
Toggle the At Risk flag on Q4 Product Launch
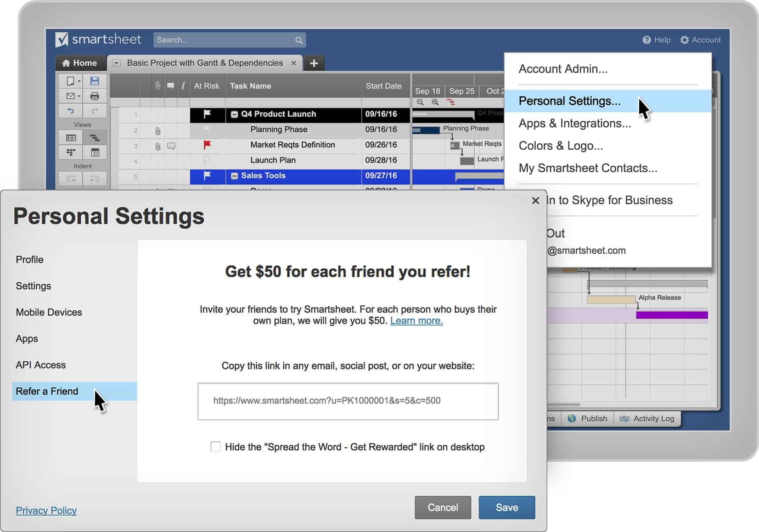207,114
